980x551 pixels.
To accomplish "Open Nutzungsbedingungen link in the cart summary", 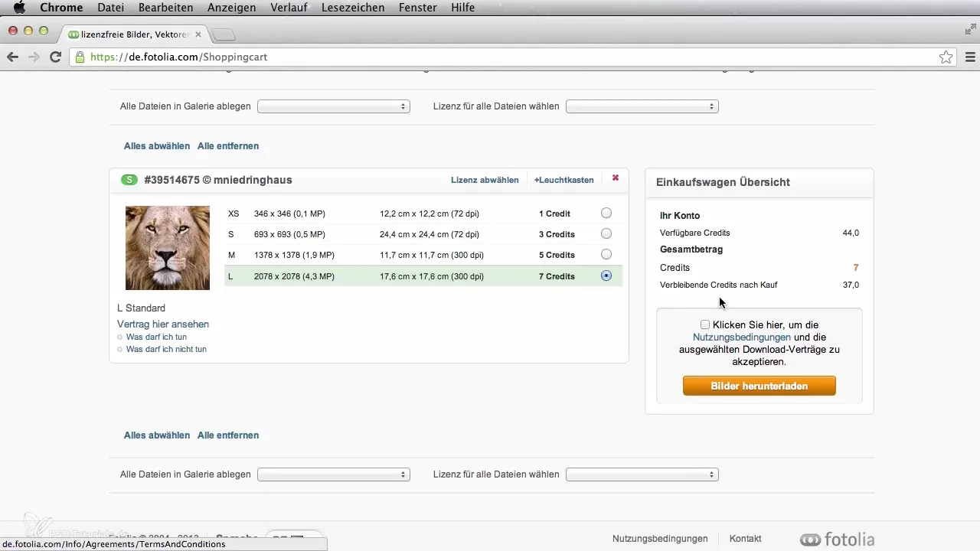I will [x=742, y=337].
